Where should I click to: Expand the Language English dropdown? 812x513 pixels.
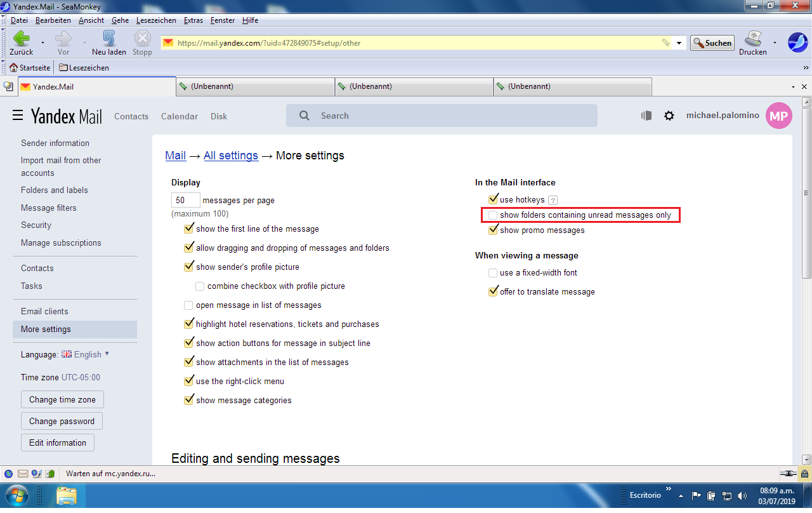(107, 354)
